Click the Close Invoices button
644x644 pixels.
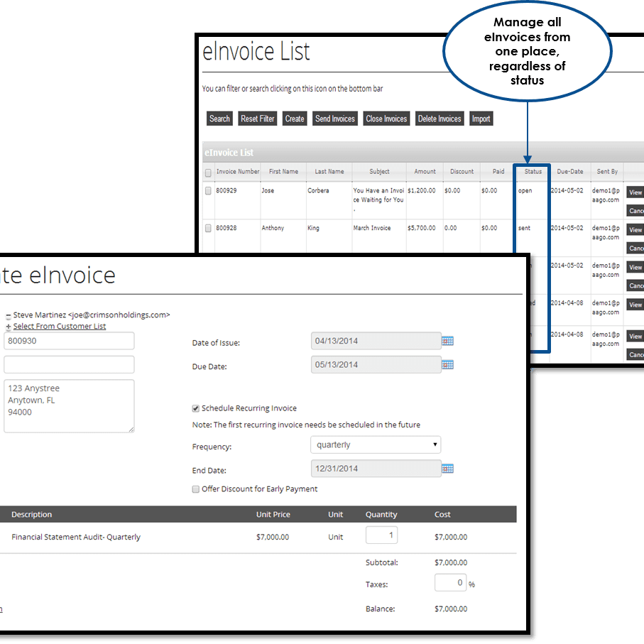[386, 118]
